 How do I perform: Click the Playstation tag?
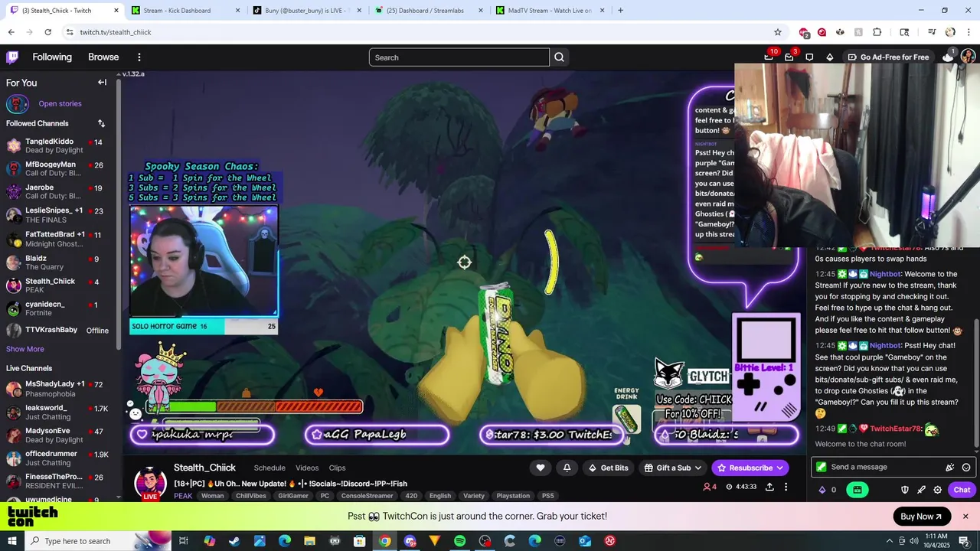click(513, 496)
